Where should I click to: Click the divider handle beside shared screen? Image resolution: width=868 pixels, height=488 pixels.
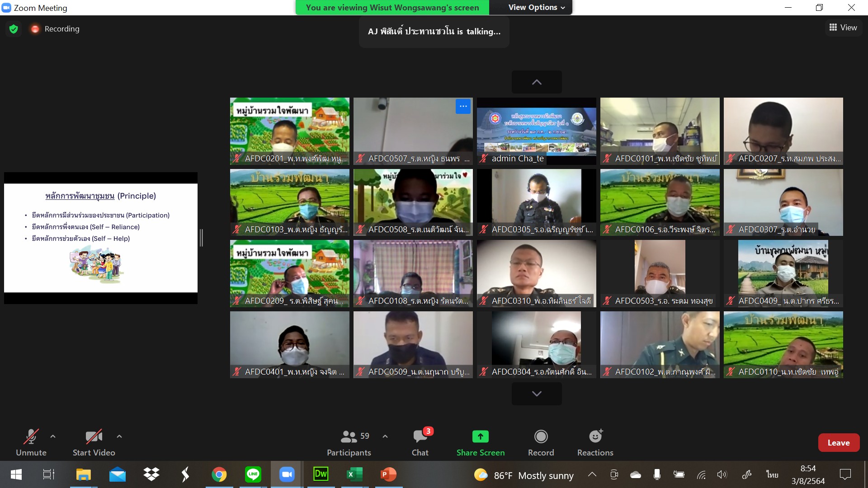pos(201,238)
